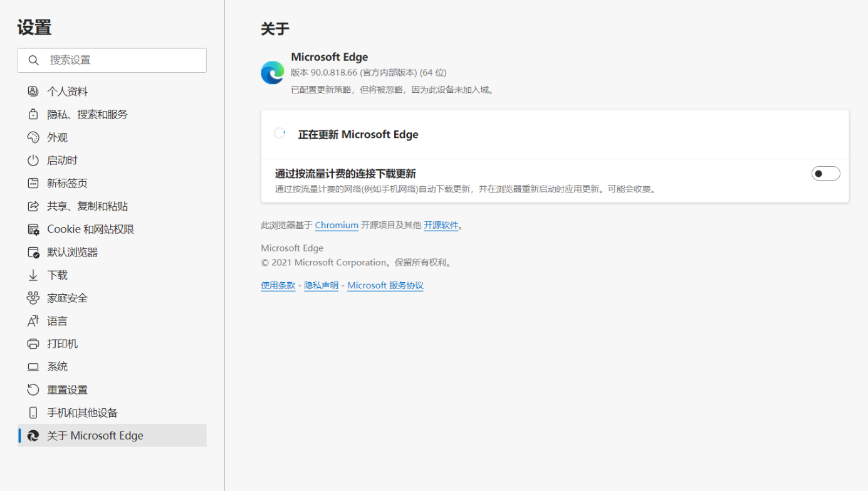Open the 使用条款 link
This screenshot has height=491, width=868.
278,285
